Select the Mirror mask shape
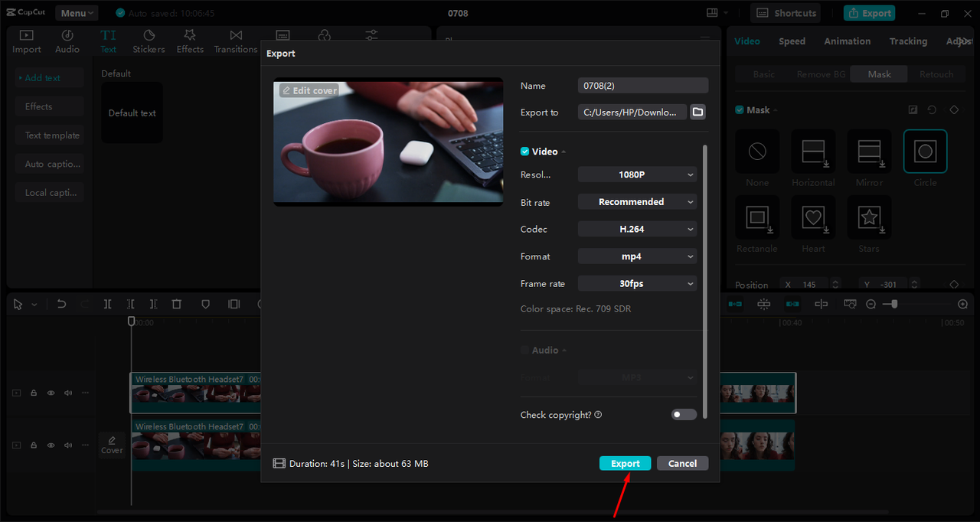Screen dimensions: 980x522 tap(869, 152)
